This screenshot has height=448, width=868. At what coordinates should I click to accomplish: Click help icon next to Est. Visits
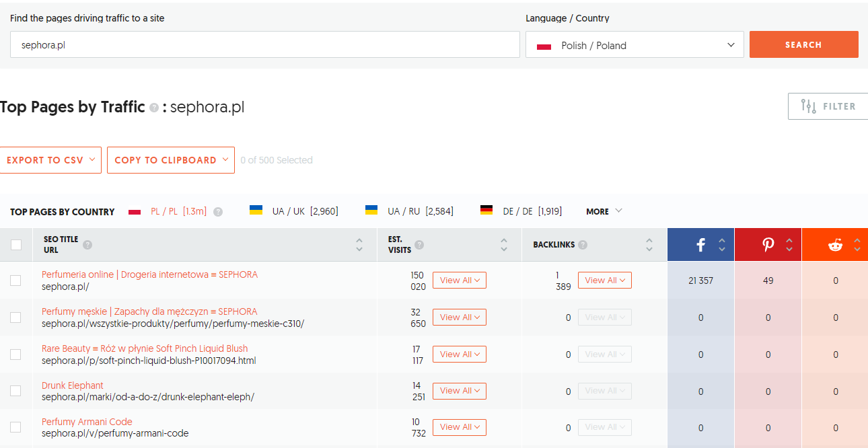[420, 245]
